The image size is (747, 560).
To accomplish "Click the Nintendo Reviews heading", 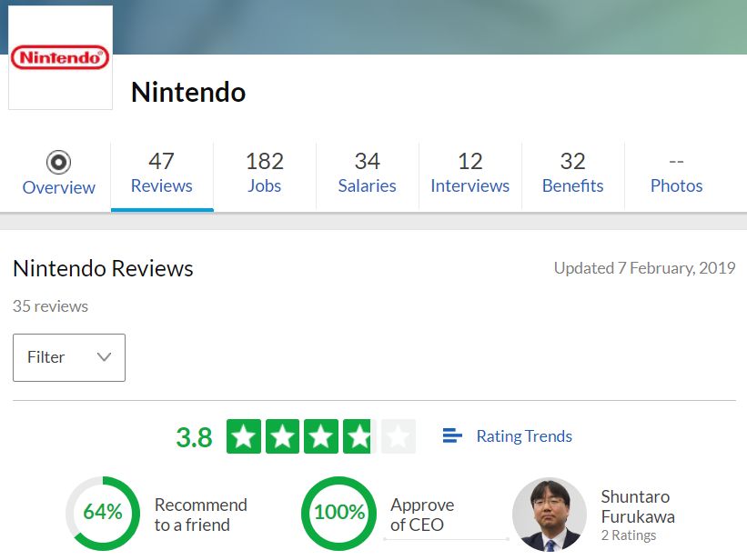I will (x=103, y=268).
